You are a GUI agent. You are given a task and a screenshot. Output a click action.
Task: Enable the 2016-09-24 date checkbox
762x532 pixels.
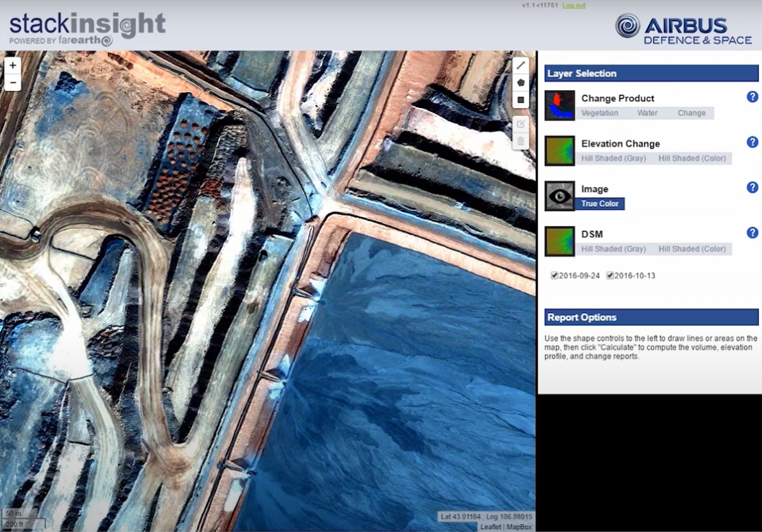tap(554, 275)
